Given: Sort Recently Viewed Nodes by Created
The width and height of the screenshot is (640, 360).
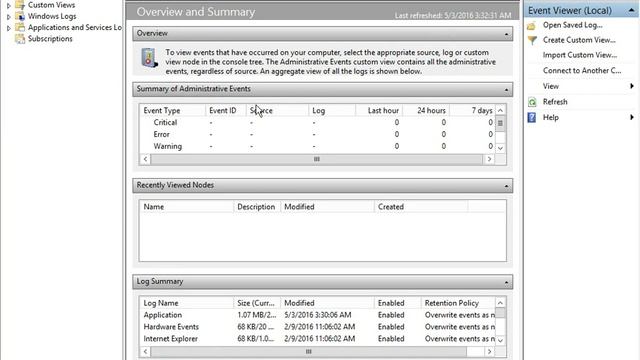Looking at the screenshot, I should tap(421, 207).
